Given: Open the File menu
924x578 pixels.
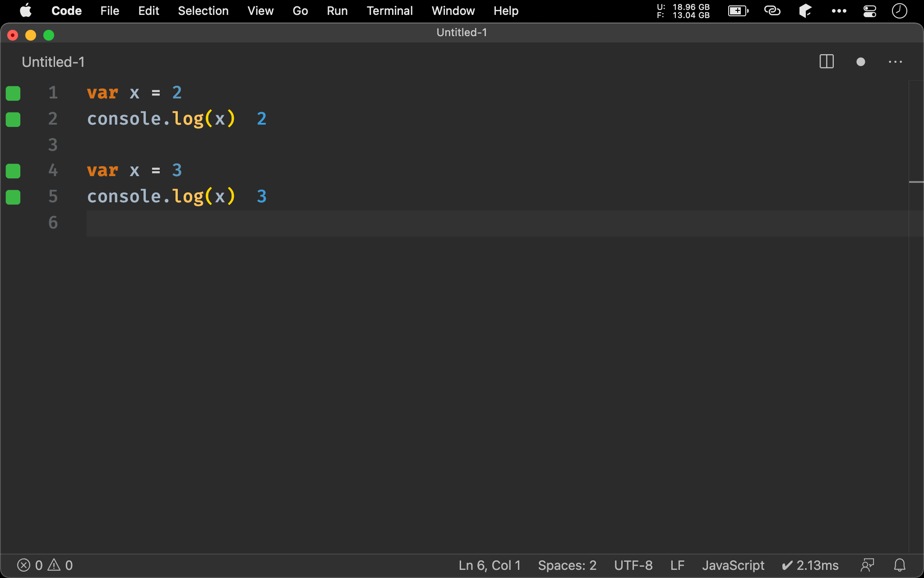Looking at the screenshot, I should (110, 11).
